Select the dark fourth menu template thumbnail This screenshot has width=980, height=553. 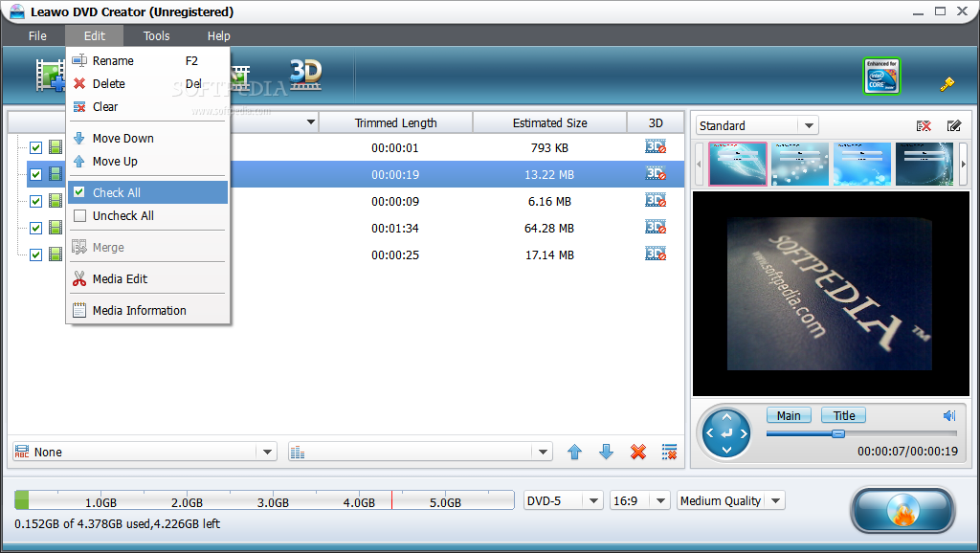(924, 165)
